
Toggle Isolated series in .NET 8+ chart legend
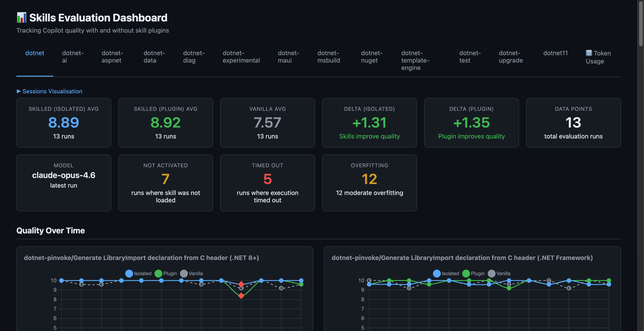(138, 273)
